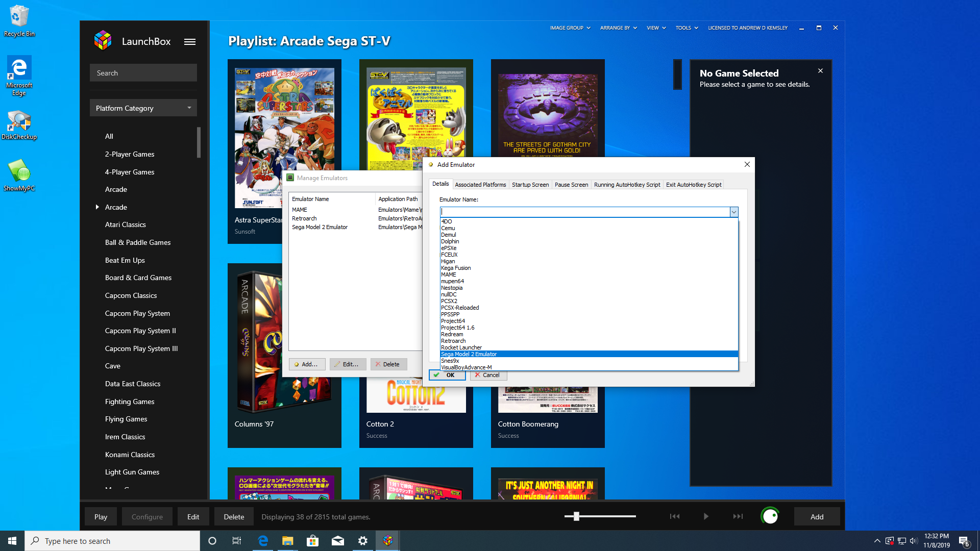This screenshot has width=980, height=551.
Task: Open Settings gear on taskbar
Action: click(363, 541)
